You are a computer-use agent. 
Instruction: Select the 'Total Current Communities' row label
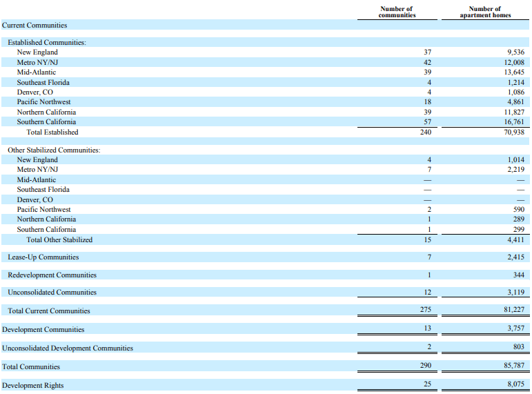tap(49, 311)
